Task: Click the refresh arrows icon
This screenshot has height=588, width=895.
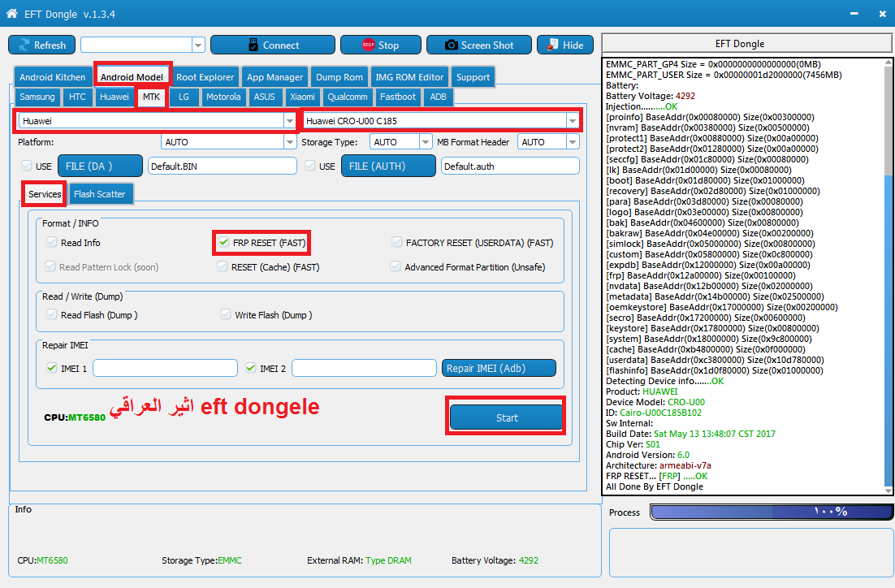Action: (x=24, y=45)
